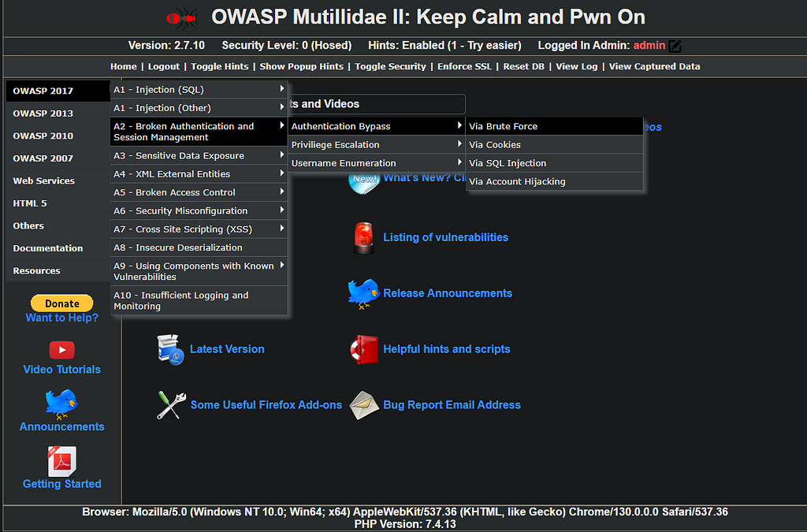
Task: Click the yellow Donate button
Action: [61, 303]
